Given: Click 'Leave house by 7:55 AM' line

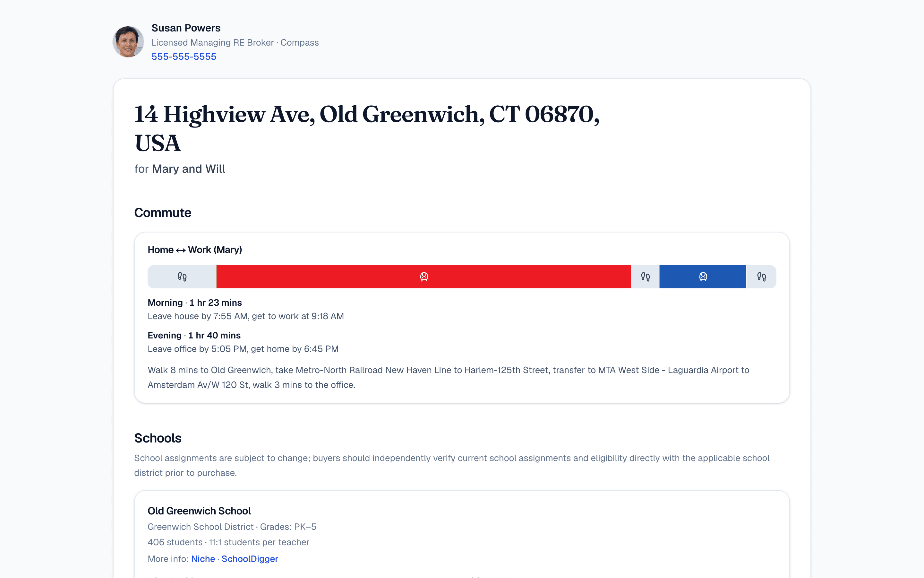Looking at the screenshot, I should 246,316.
